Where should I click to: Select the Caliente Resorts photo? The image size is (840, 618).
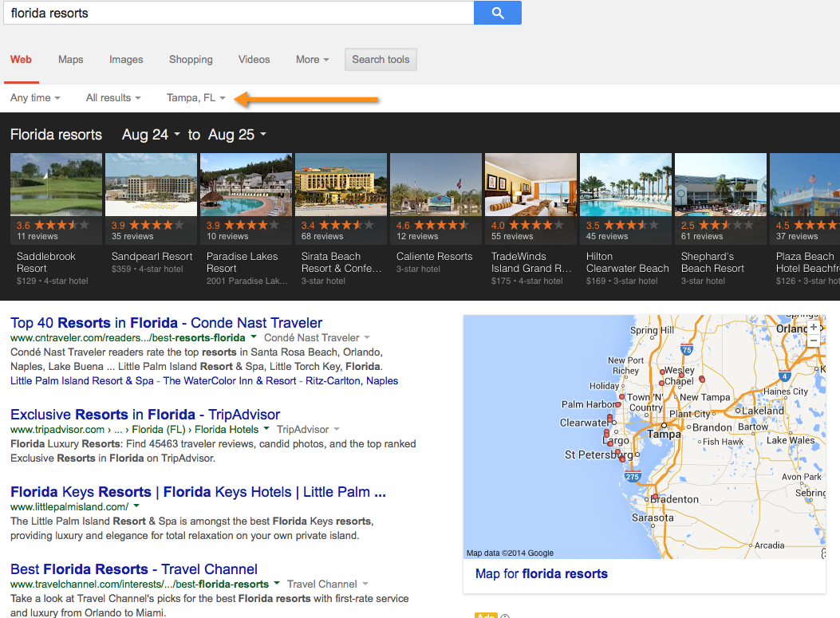[436, 184]
